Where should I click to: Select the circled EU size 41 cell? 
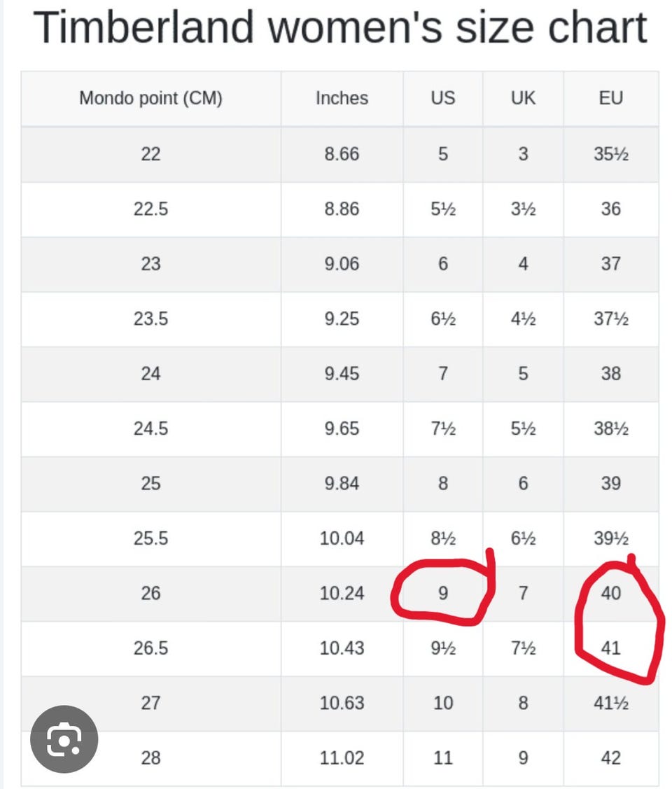[611, 648]
